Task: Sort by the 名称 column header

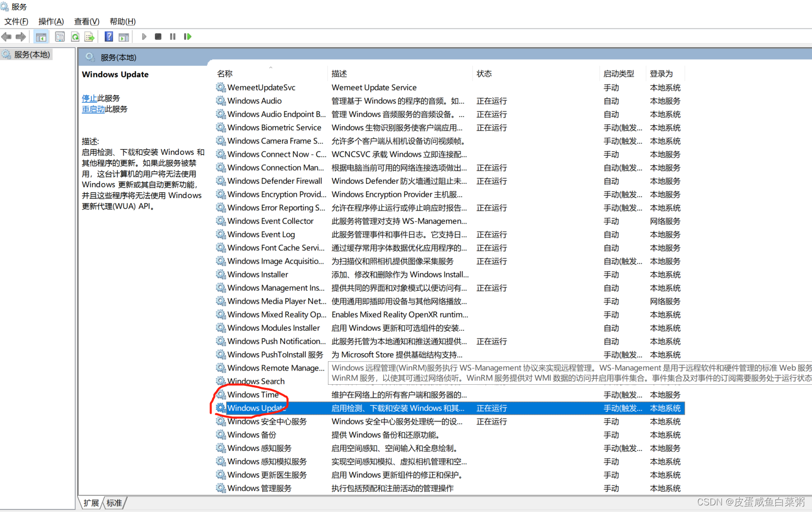Action: point(225,74)
